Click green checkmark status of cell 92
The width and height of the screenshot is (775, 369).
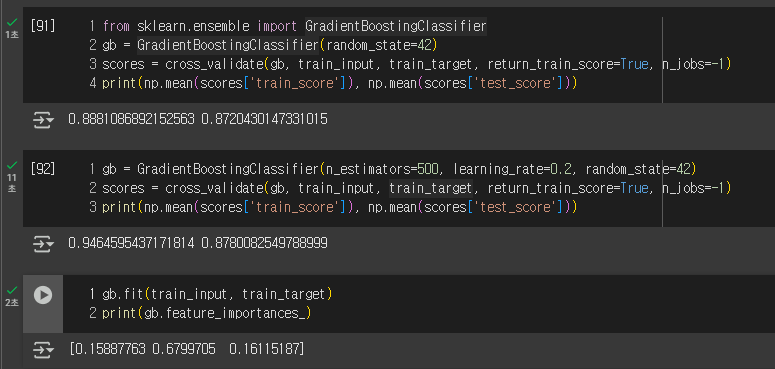tap(12, 165)
